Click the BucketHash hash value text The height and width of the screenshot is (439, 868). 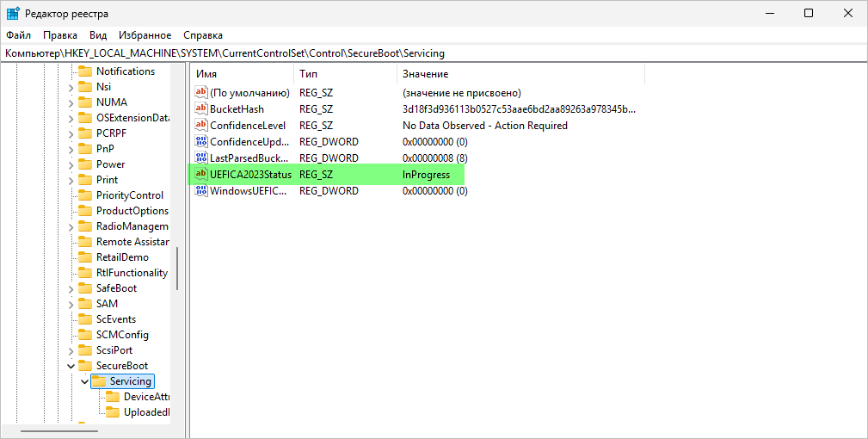[520, 109]
